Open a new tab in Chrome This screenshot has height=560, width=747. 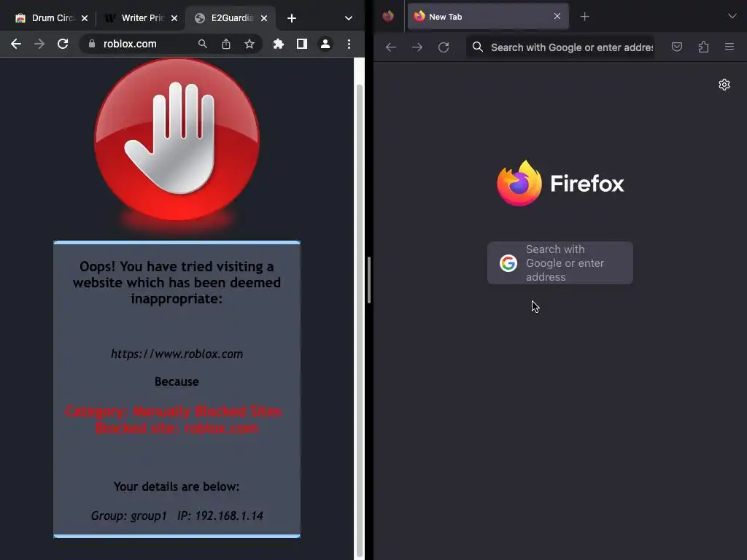(292, 18)
